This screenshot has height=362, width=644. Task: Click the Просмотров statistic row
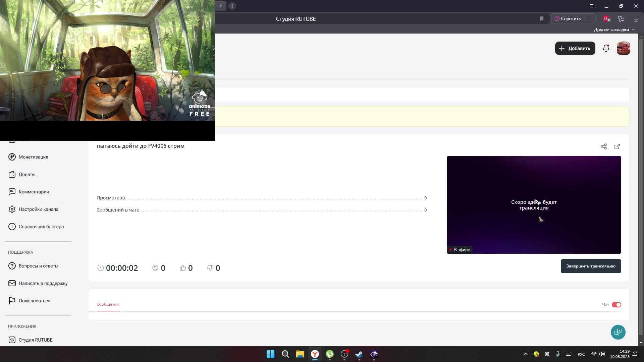(x=262, y=198)
